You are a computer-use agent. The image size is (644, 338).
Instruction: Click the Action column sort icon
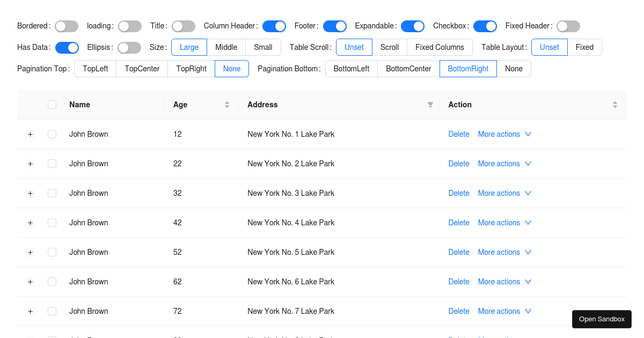(615, 105)
